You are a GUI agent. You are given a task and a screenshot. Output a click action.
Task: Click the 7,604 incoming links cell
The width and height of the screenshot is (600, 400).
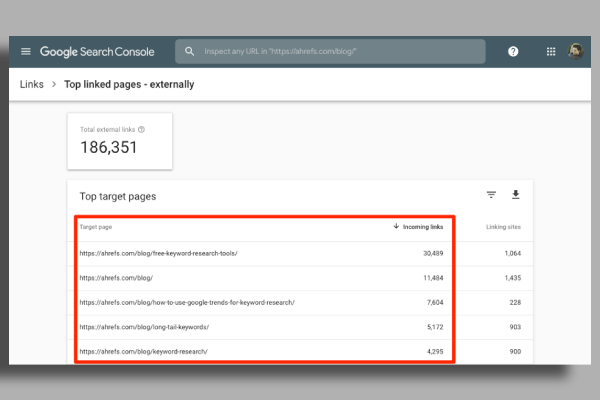click(435, 302)
